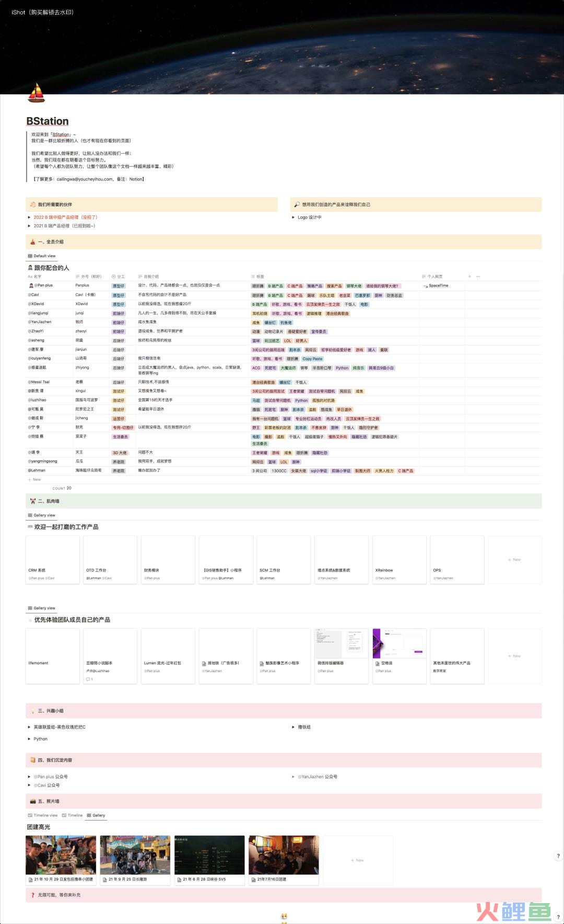
Task: Click the comment icon on 豆瓣阅小说脚本 card
Action: 88,679
